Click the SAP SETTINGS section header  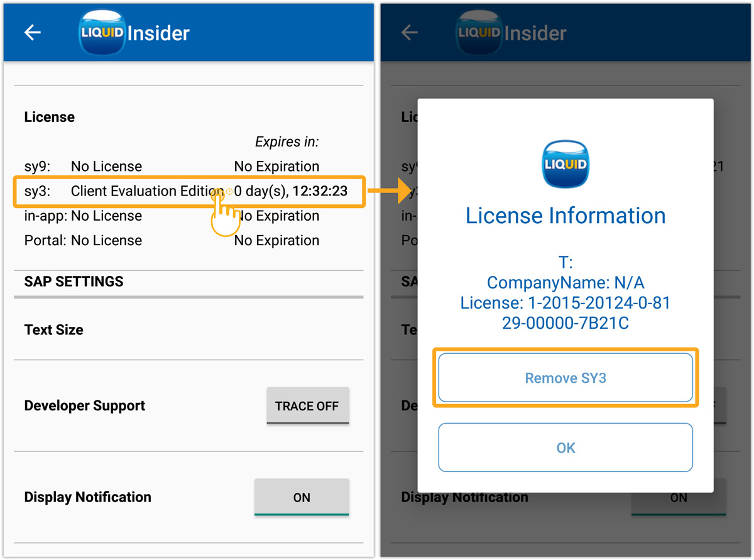74,281
